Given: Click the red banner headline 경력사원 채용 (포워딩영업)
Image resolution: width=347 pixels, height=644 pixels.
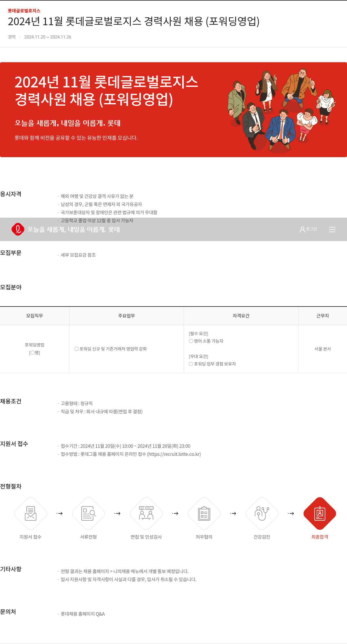Looking at the screenshot, I should tap(94, 99).
